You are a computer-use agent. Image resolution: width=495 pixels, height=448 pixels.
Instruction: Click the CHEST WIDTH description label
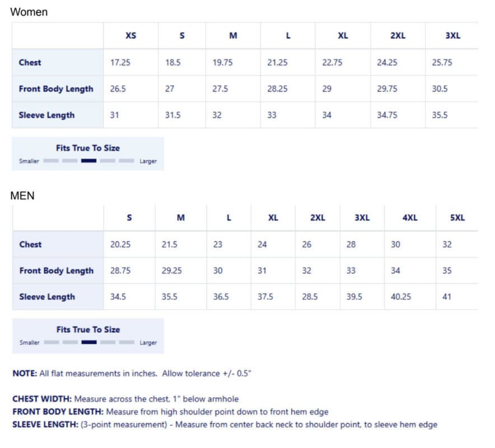pyautogui.click(x=42, y=399)
